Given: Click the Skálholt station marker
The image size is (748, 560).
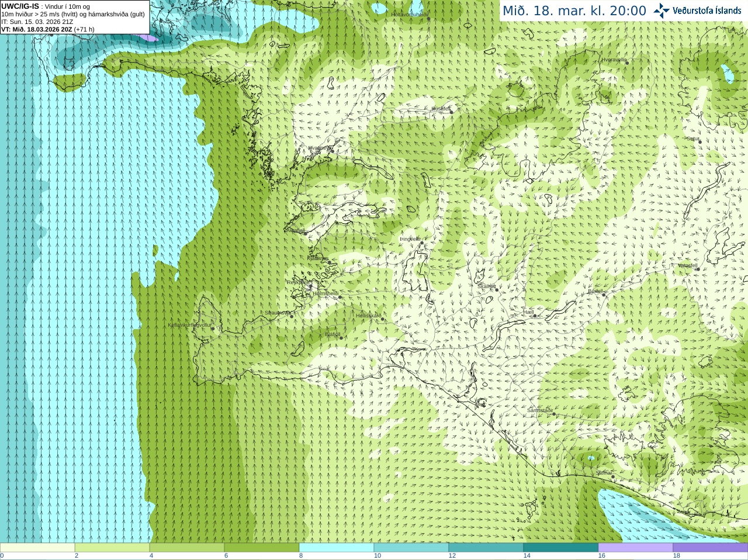Looking at the screenshot, I should [497, 290].
